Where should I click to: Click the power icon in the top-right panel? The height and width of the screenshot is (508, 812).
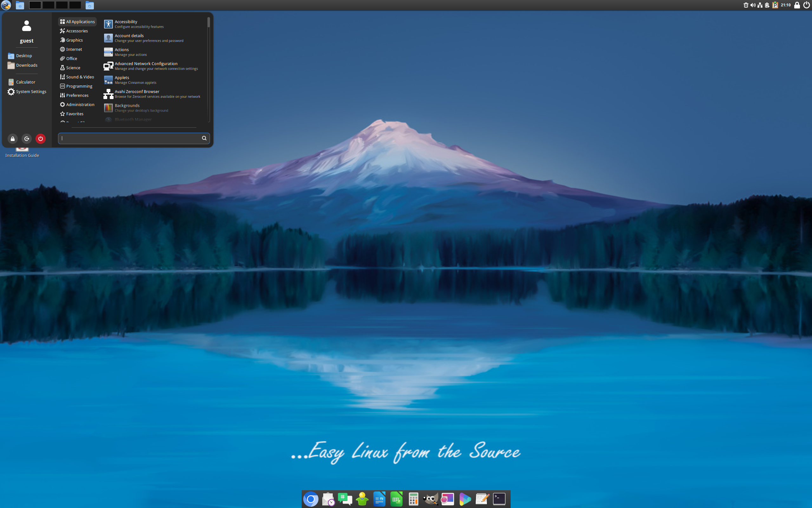(806, 5)
